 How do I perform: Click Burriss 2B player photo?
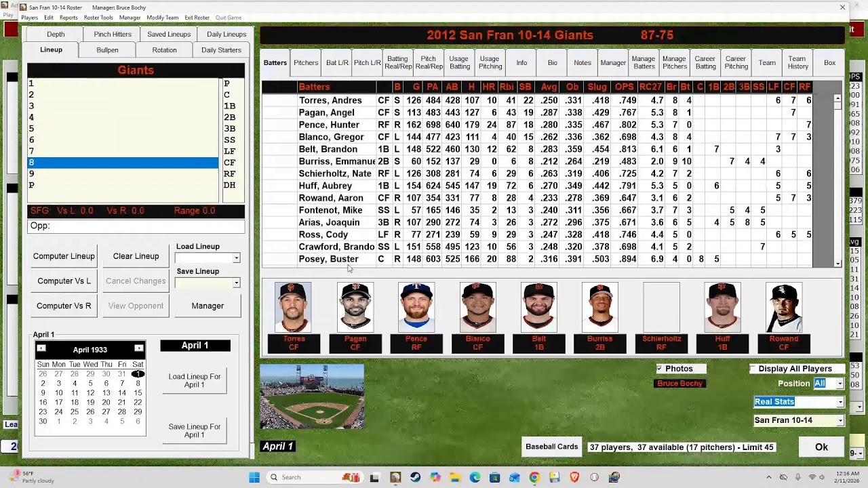click(x=600, y=308)
